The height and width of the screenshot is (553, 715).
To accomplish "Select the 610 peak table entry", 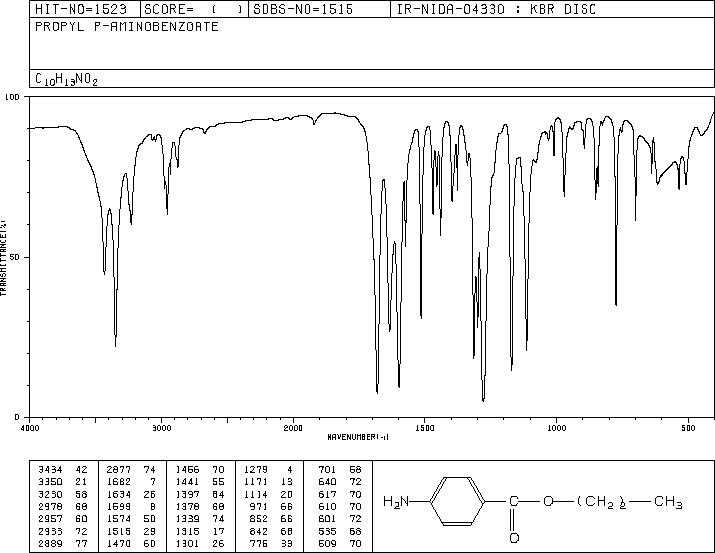I will (x=340, y=506).
